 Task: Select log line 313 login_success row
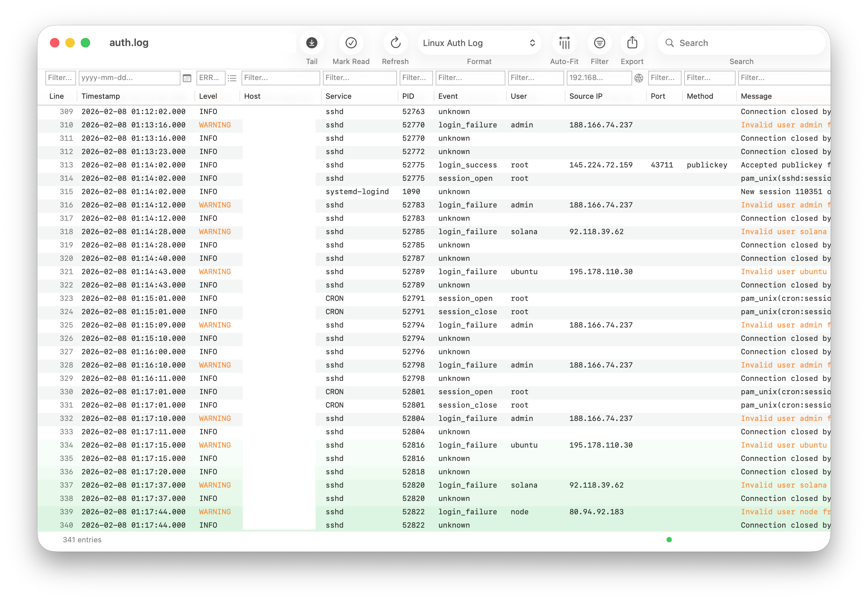coord(467,165)
